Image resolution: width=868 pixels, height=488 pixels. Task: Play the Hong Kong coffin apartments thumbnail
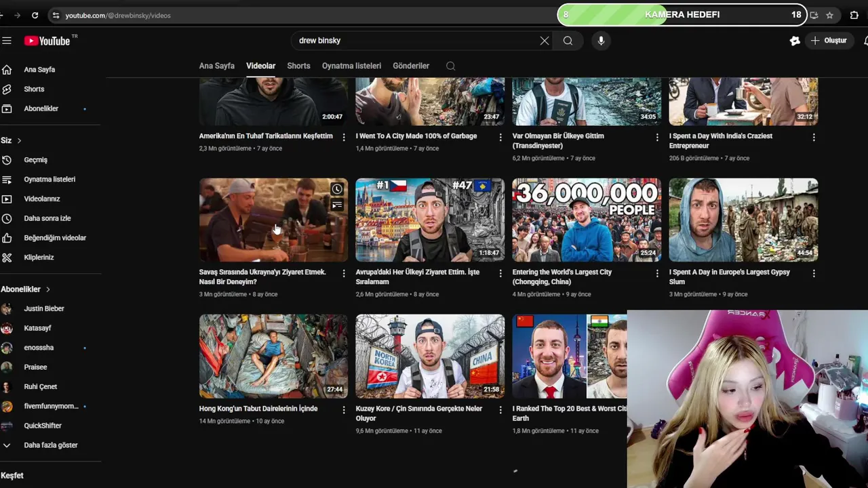pos(273,357)
